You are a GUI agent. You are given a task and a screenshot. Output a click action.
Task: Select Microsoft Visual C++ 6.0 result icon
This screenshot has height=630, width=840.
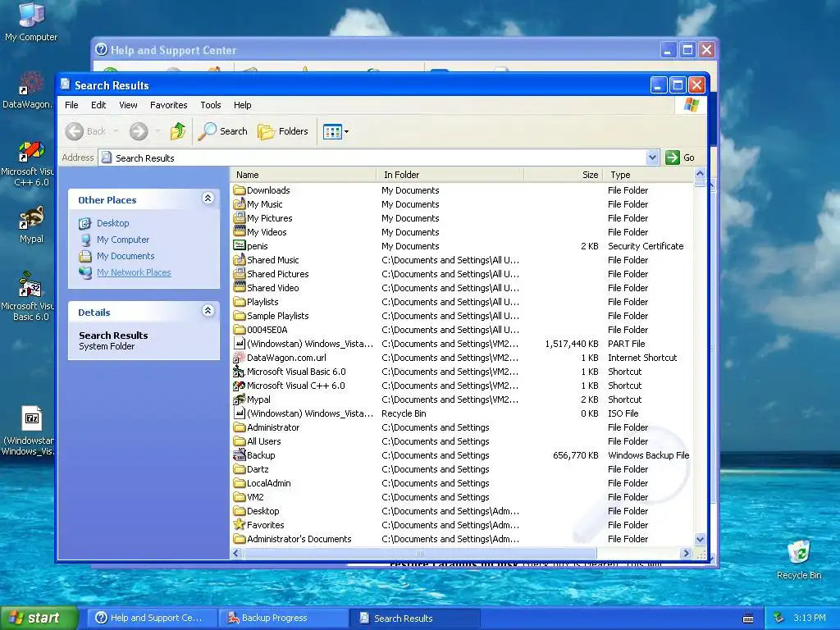pos(239,386)
